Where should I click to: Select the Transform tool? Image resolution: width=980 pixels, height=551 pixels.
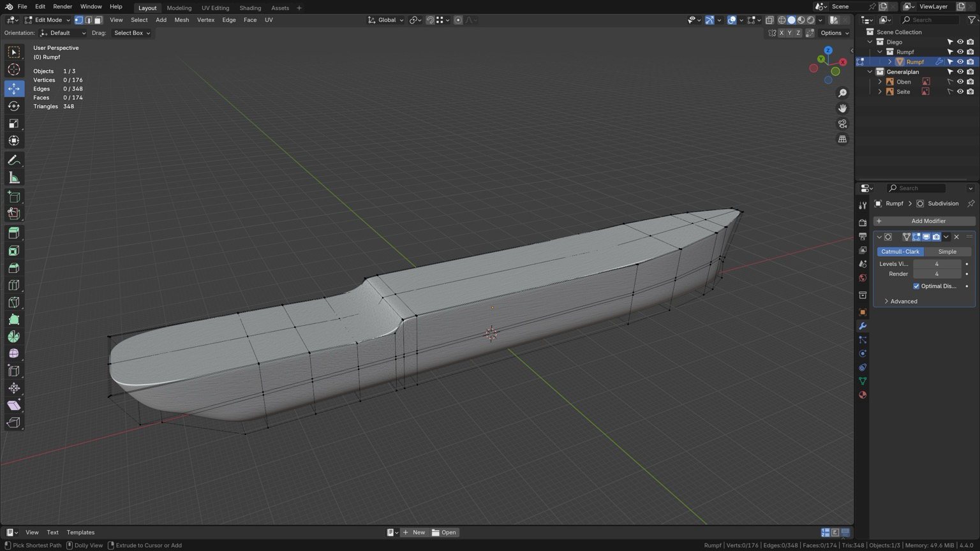14,140
